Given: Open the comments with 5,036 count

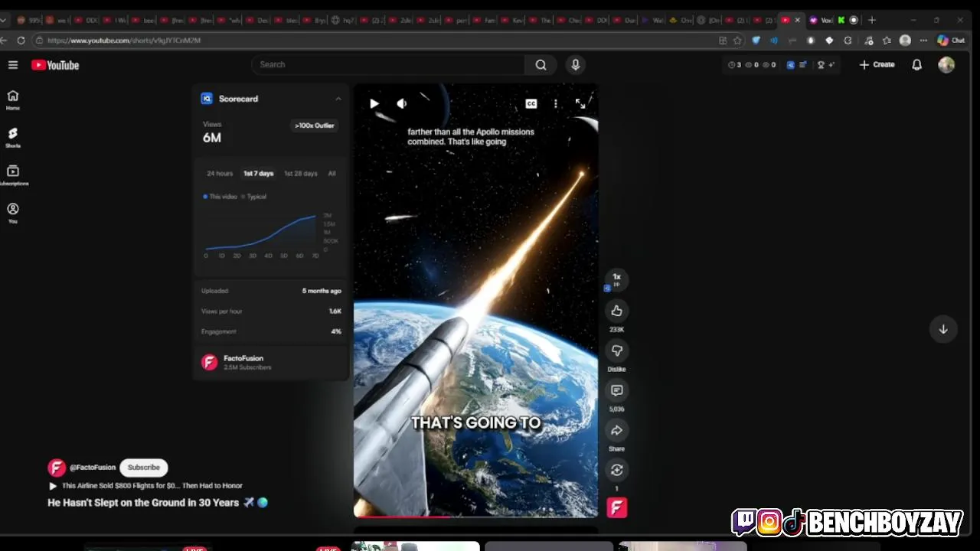Looking at the screenshot, I should (x=616, y=390).
